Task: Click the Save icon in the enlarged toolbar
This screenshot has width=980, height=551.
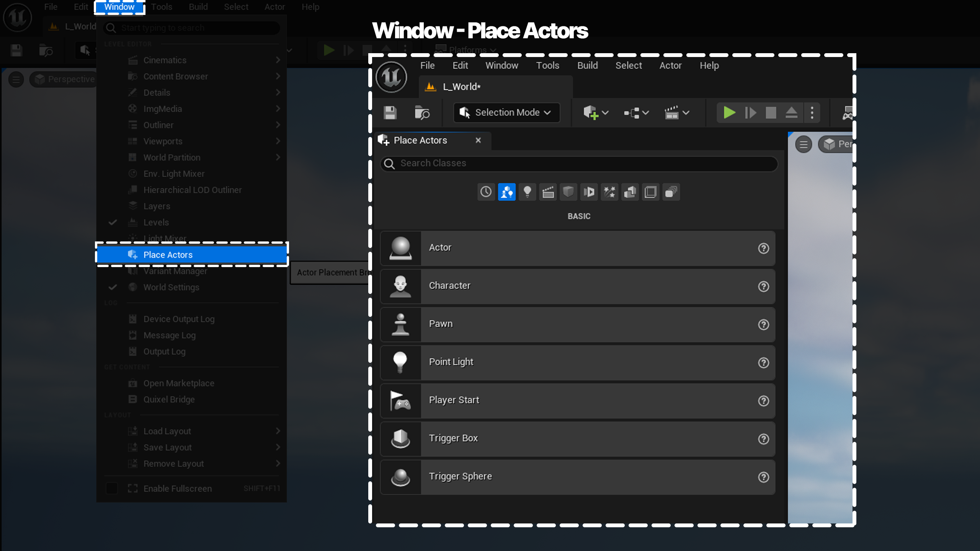Action: pos(390,113)
